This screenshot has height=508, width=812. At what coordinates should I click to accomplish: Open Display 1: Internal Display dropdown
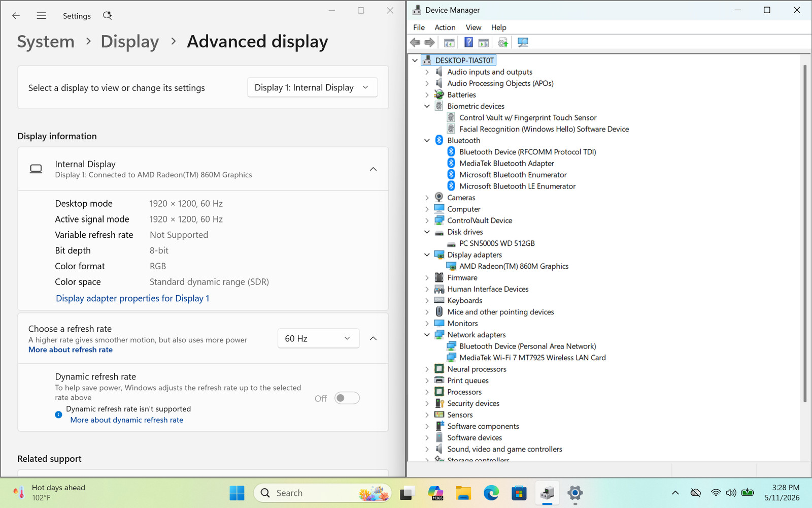[313, 87]
